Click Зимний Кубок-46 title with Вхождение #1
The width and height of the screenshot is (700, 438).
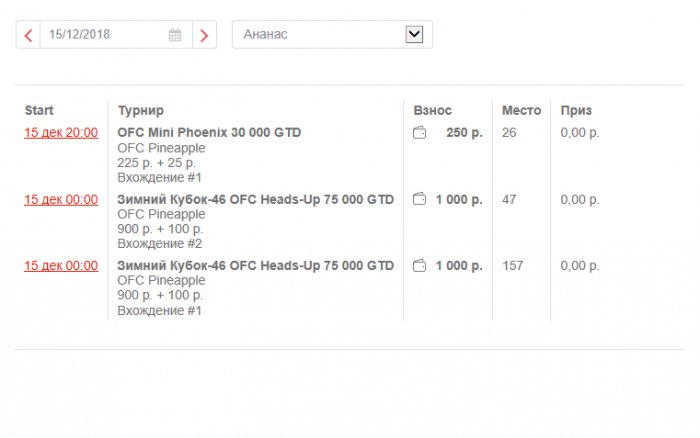(255, 266)
